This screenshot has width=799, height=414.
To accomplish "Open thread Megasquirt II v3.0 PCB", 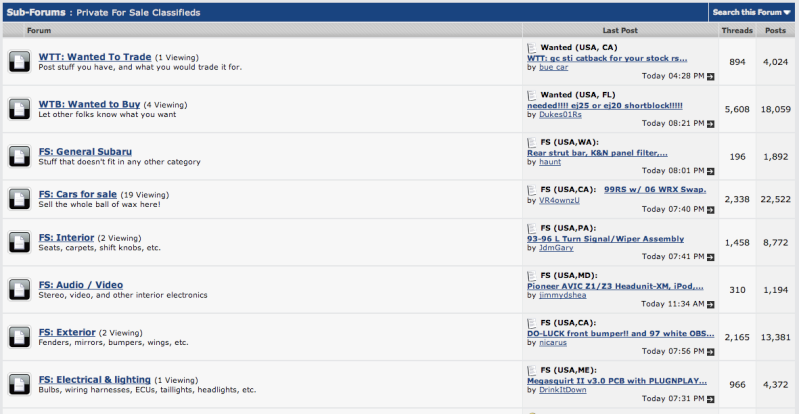I will (x=617, y=381).
